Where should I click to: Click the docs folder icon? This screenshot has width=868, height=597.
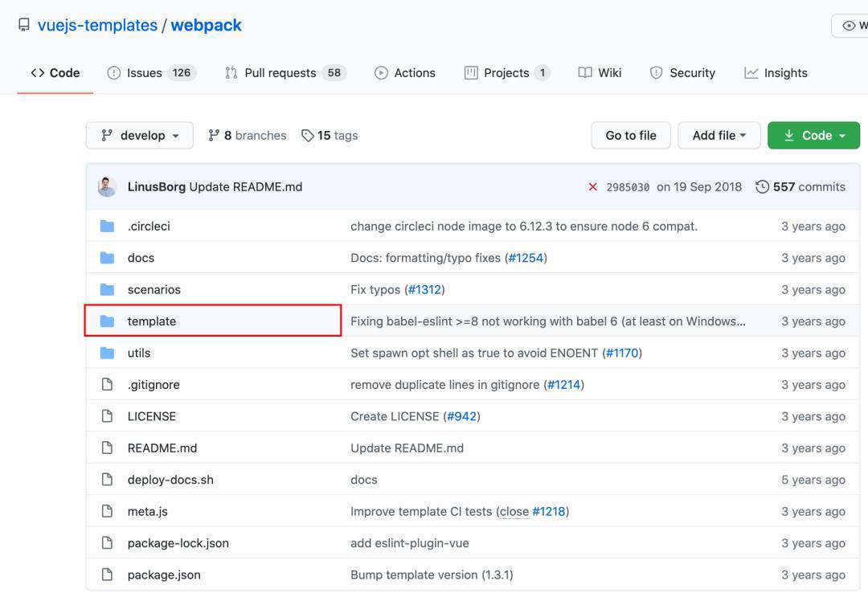[x=107, y=258]
